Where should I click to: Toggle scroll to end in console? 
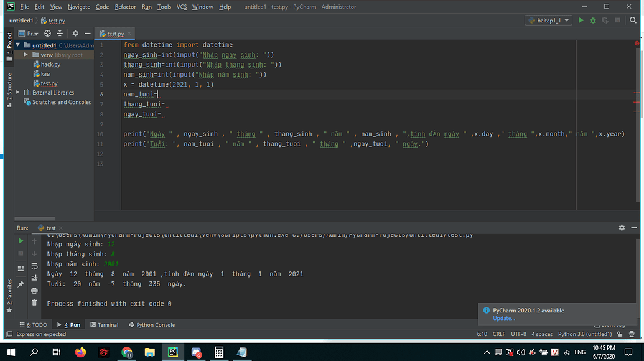pos(34,278)
